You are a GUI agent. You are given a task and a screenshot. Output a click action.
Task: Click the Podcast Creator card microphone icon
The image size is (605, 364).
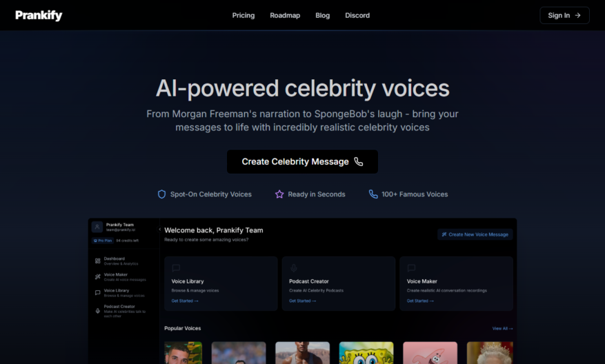click(x=294, y=268)
